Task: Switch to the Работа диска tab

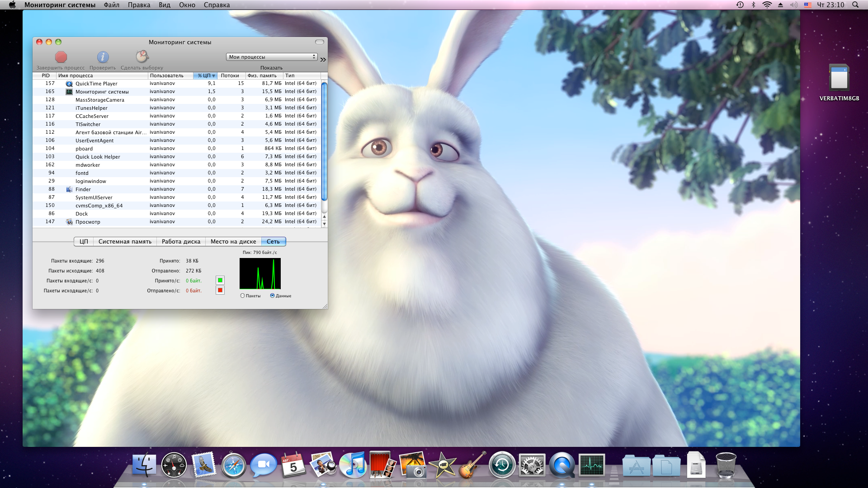Action: coord(181,242)
